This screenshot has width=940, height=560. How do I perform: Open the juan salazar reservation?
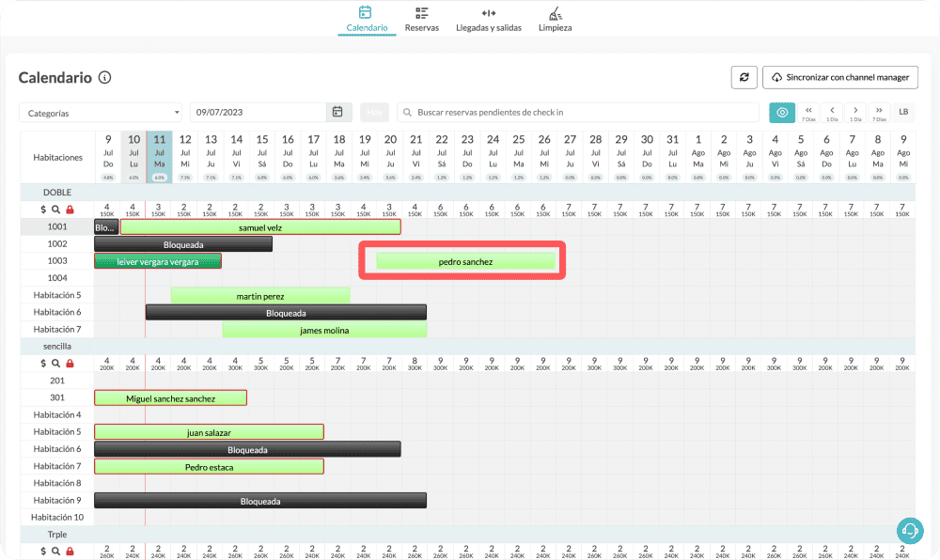pyautogui.click(x=210, y=432)
